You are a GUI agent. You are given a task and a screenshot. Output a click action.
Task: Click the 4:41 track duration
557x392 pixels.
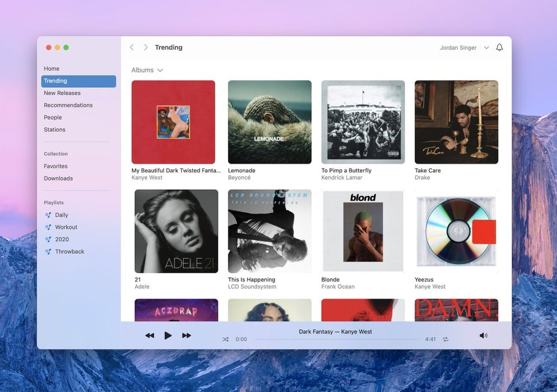(430, 339)
